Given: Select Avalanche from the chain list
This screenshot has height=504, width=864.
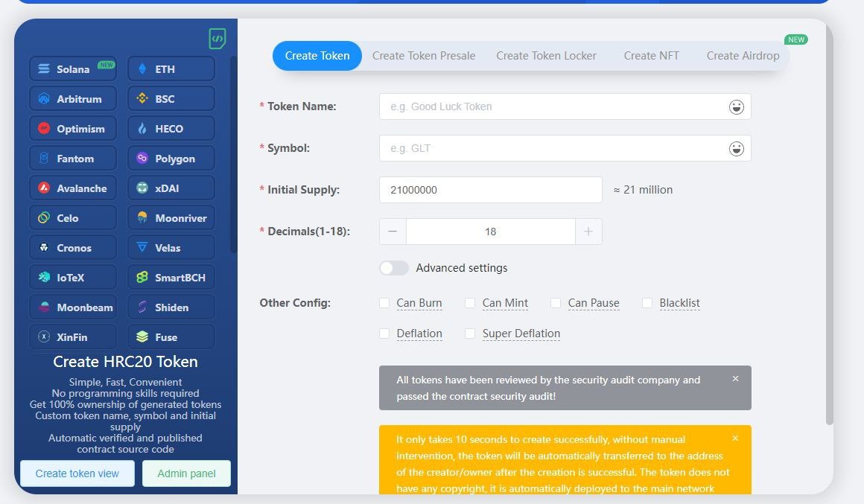Looking at the screenshot, I should tap(73, 188).
